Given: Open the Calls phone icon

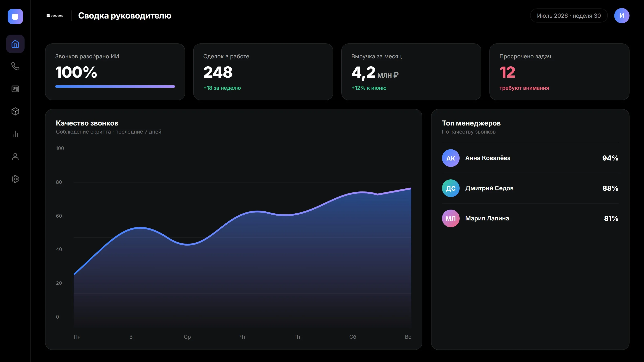Looking at the screenshot, I should (15, 66).
